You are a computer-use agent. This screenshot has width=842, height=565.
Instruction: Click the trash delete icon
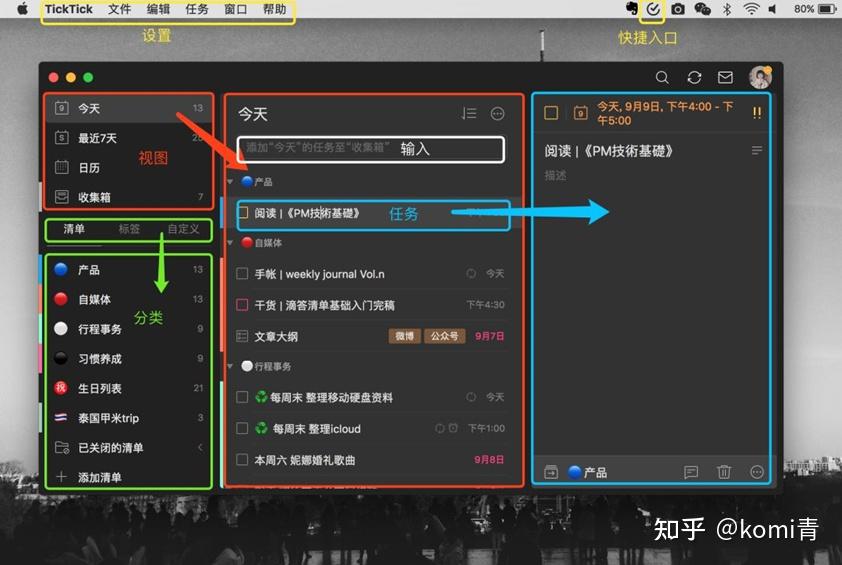coord(724,472)
